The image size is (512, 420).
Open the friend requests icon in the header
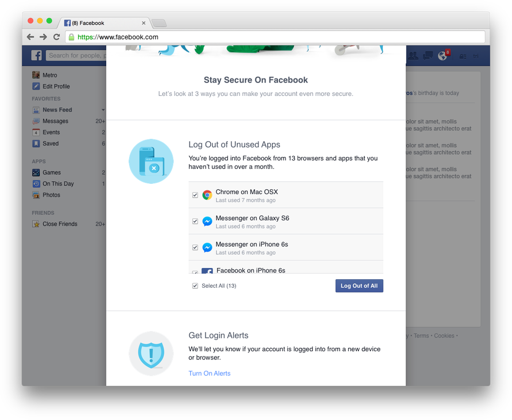coord(413,56)
